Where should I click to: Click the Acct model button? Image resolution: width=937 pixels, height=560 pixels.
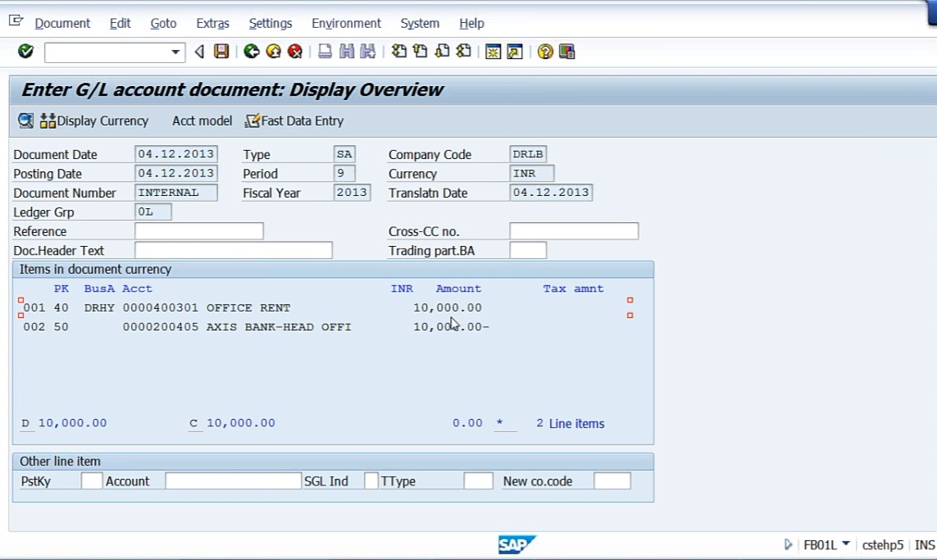[202, 121]
